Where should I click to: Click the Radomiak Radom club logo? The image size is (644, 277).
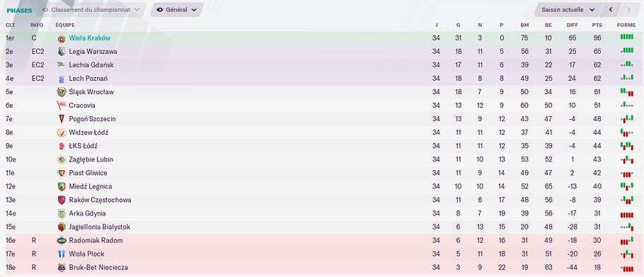[x=61, y=240]
